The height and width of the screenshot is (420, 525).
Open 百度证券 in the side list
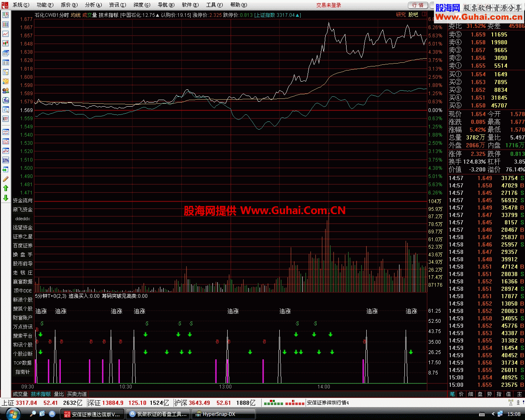coord(23,246)
